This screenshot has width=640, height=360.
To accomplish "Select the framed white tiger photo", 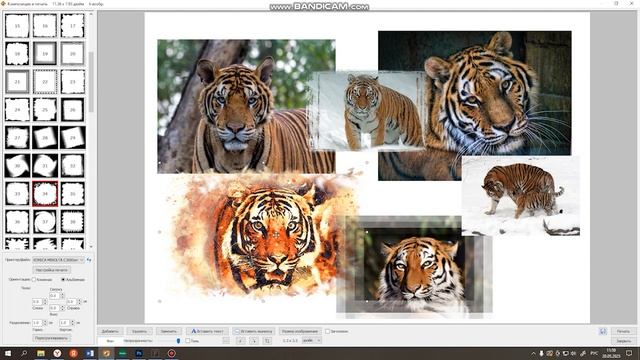I will point(414,267).
